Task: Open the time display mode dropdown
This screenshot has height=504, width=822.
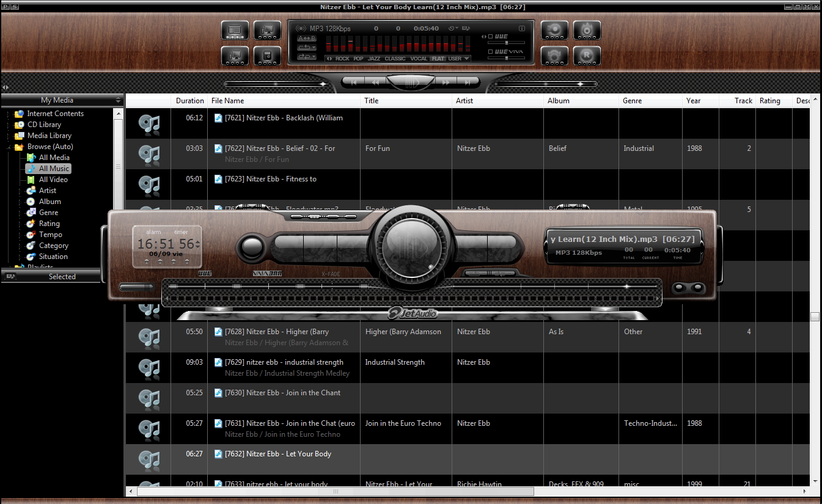Action: [x=453, y=28]
